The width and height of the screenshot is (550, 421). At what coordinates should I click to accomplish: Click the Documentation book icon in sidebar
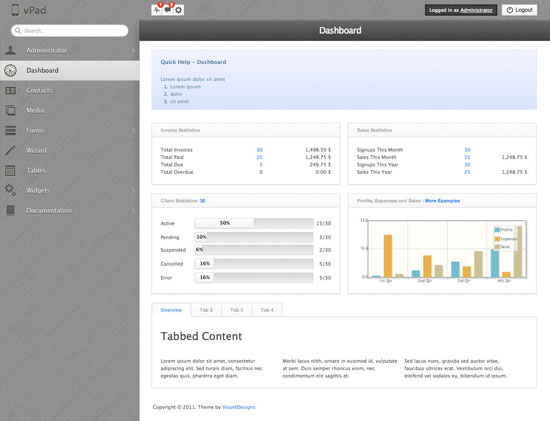11,210
